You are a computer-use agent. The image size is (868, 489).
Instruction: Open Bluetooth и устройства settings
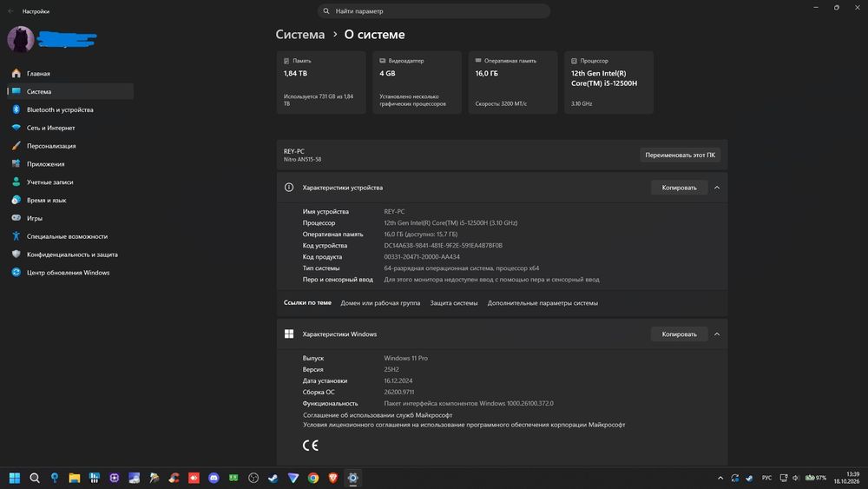tap(70, 109)
